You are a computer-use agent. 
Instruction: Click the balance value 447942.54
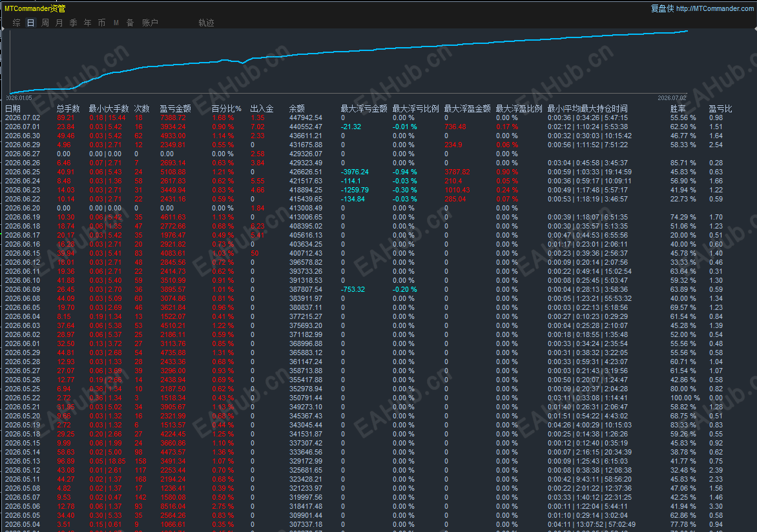pyautogui.click(x=306, y=118)
